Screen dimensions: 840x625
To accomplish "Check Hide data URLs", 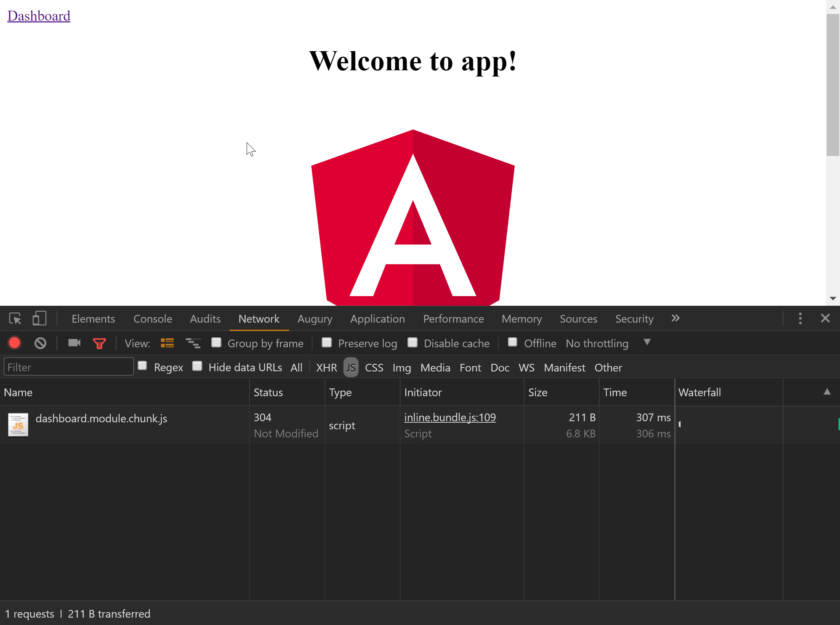I will click(197, 366).
